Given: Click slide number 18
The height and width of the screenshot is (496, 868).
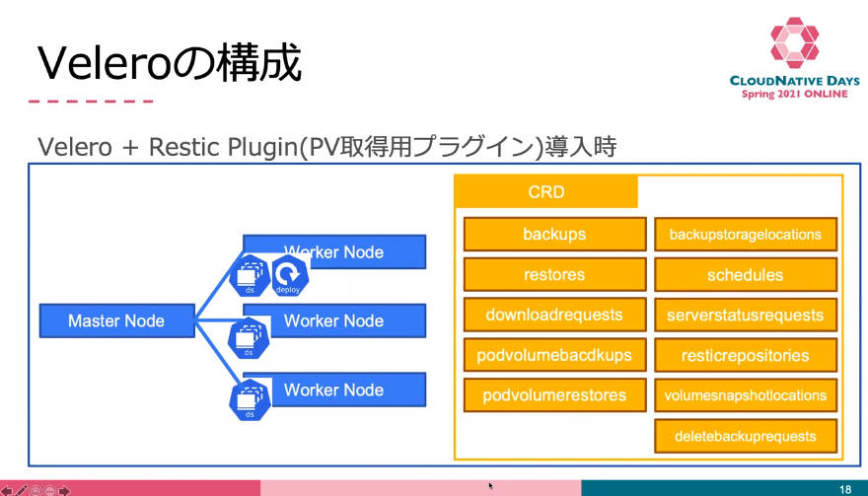Looking at the screenshot, I should coord(844,489).
